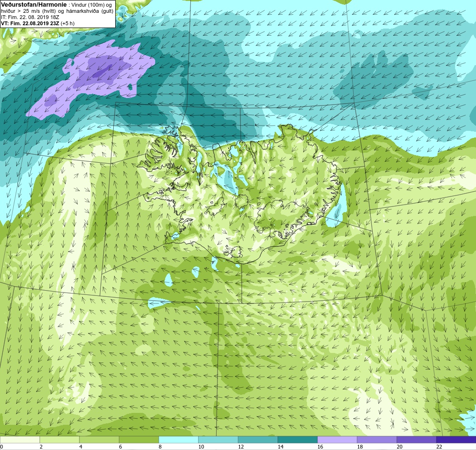Click legend value label '8'
The height and width of the screenshot is (450, 476).
[x=160, y=447]
